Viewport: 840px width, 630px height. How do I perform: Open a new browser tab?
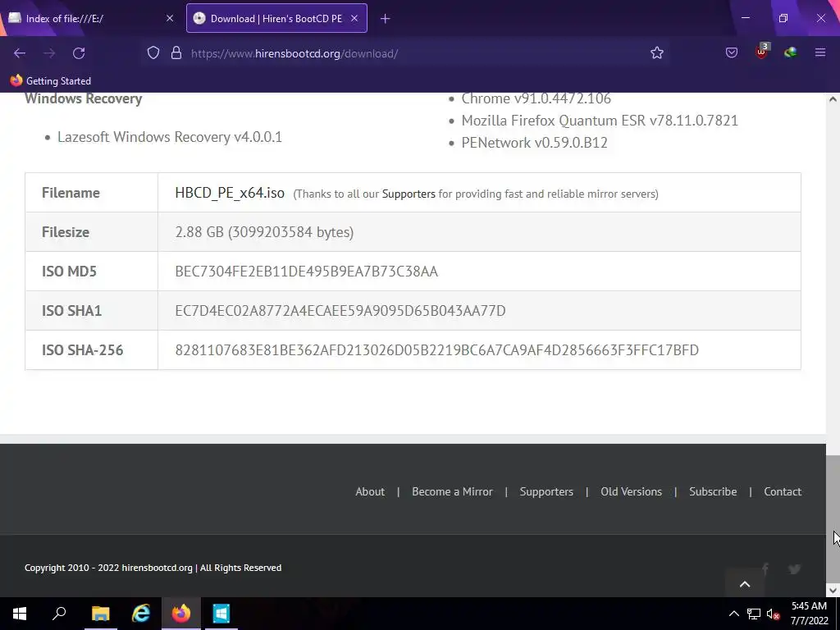(385, 19)
